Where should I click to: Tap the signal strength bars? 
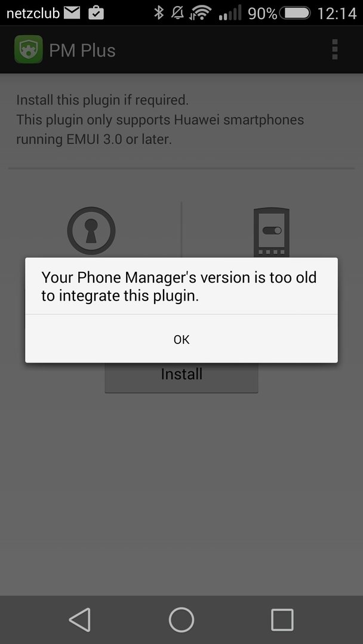coord(230,13)
